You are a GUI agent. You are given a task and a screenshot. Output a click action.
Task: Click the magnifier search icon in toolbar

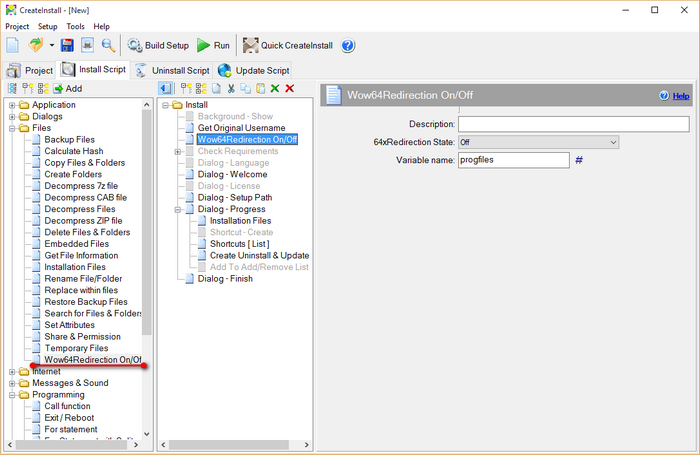[x=108, y=45]
